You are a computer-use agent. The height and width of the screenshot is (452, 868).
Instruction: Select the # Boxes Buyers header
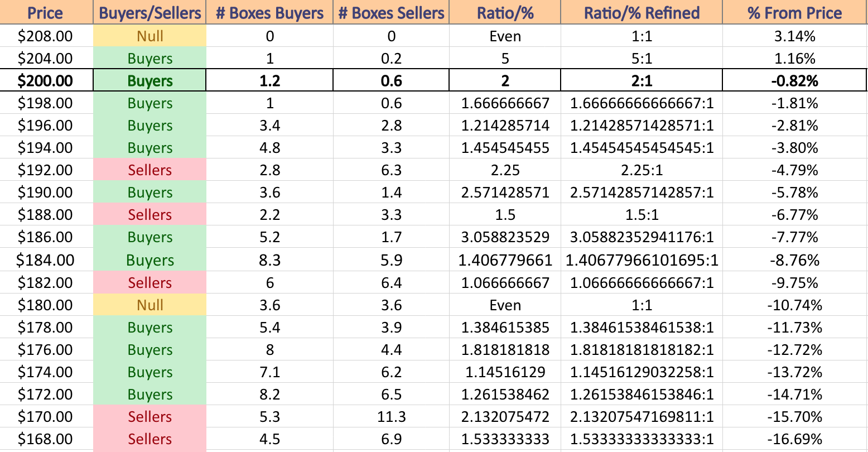coord(270,12)
